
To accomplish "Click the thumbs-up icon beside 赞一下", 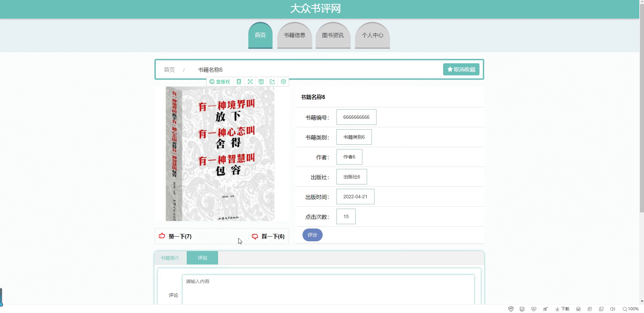I will point(162,236).
